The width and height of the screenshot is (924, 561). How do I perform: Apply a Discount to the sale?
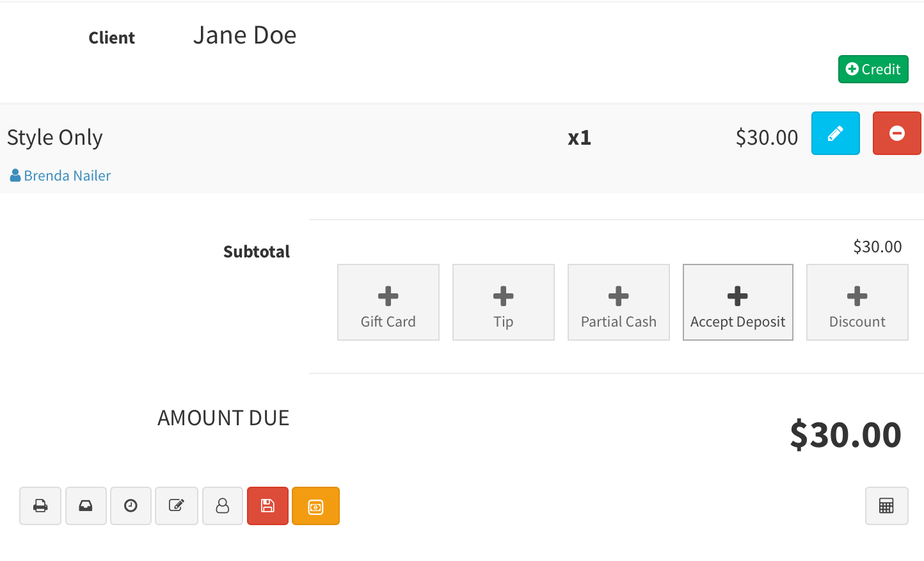857,302
